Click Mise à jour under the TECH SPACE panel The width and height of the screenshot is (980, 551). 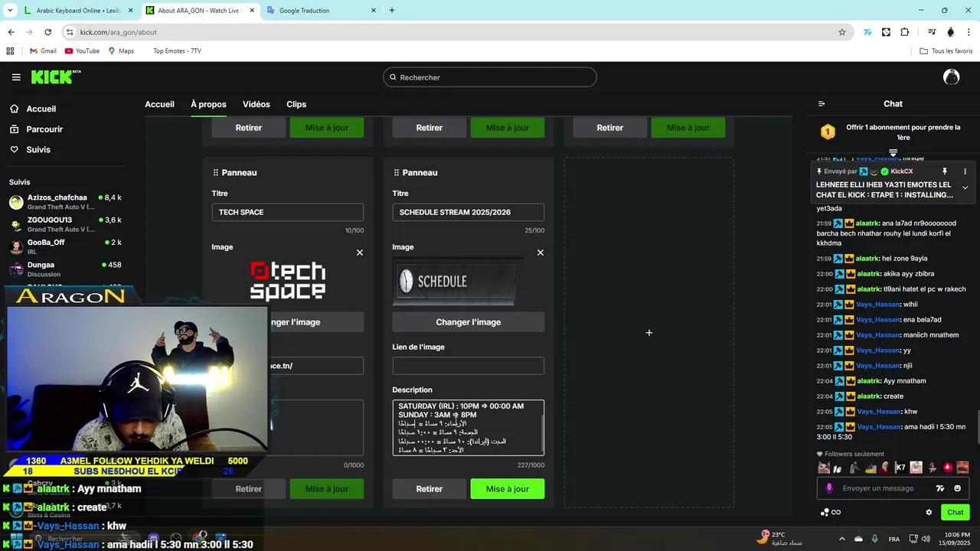tap(327, 489)
